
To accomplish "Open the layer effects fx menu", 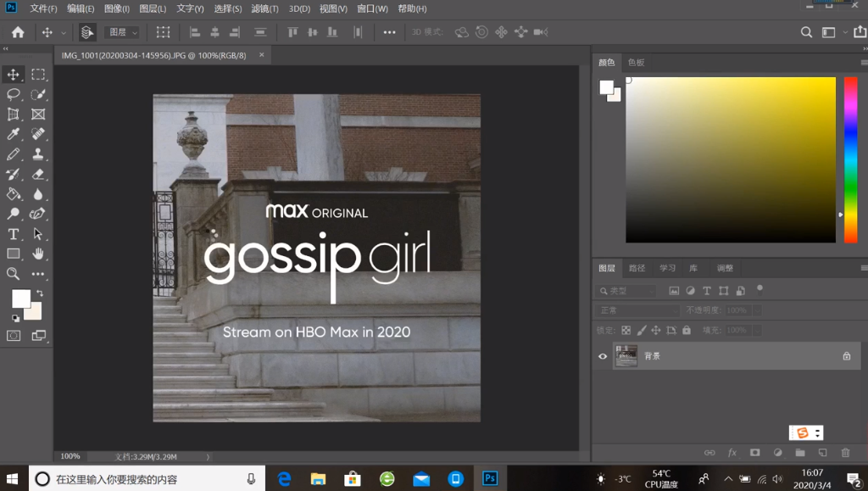I will [x=732, y=452].
